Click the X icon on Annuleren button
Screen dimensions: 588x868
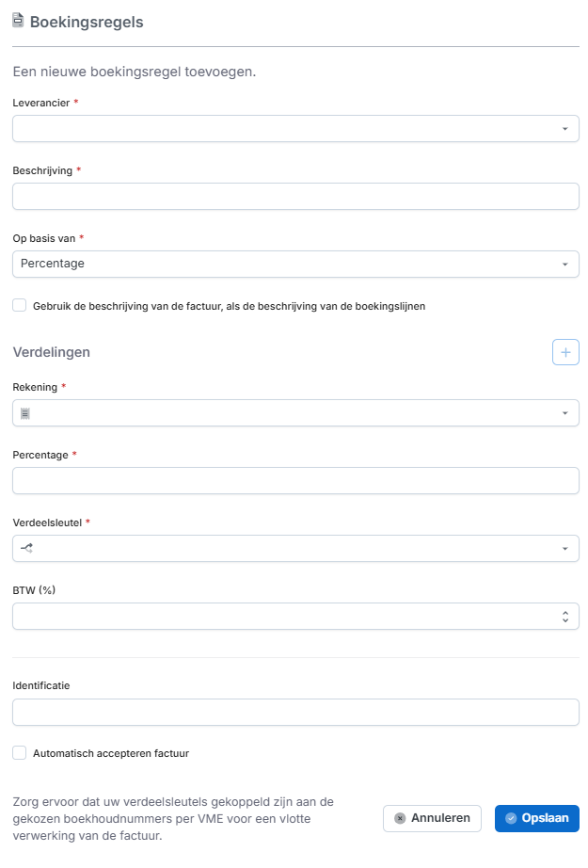click(x=400, y=818)
